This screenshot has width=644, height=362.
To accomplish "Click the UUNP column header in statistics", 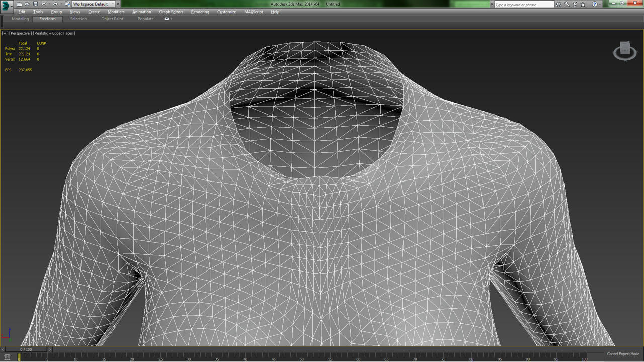I will [41, 43].
